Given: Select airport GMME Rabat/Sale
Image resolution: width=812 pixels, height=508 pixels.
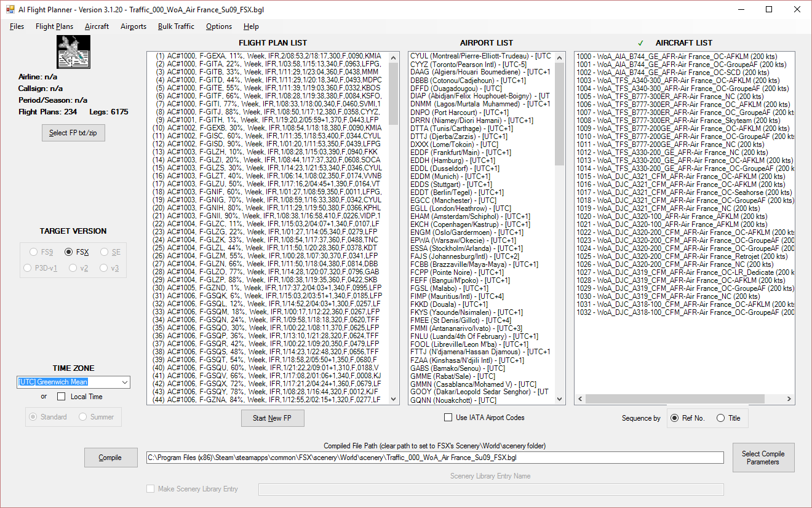Looking at the screenshot, I should click(x=482, y=376).
